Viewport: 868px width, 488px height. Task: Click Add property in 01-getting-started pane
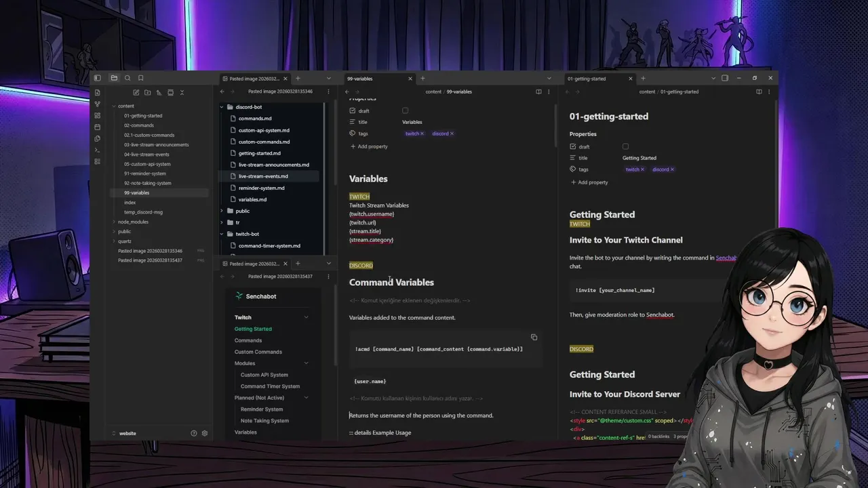(x=589, y=182)
